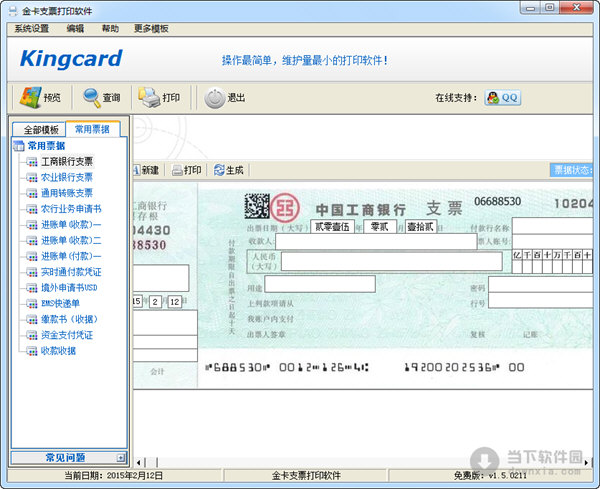The width and height of the screenshot is (600, 489).
Task: Open the 更多模板 menu
Action: 151,29
